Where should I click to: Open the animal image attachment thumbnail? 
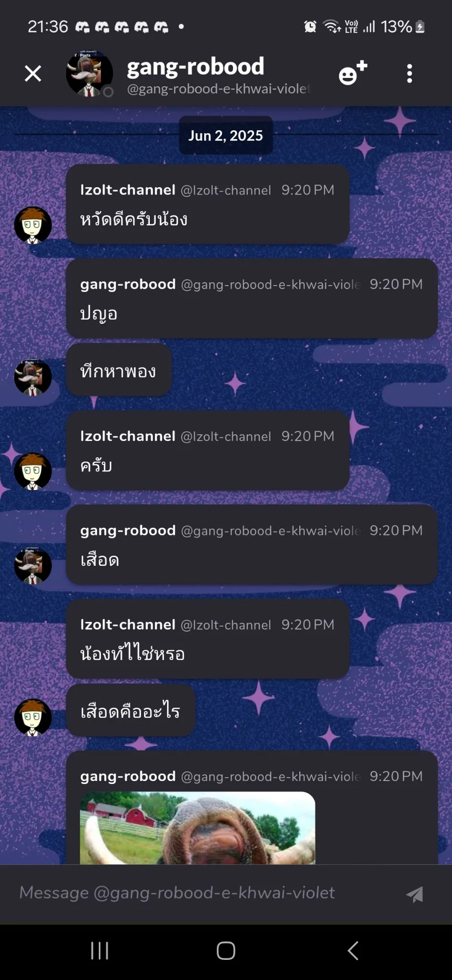coord(197,828)
